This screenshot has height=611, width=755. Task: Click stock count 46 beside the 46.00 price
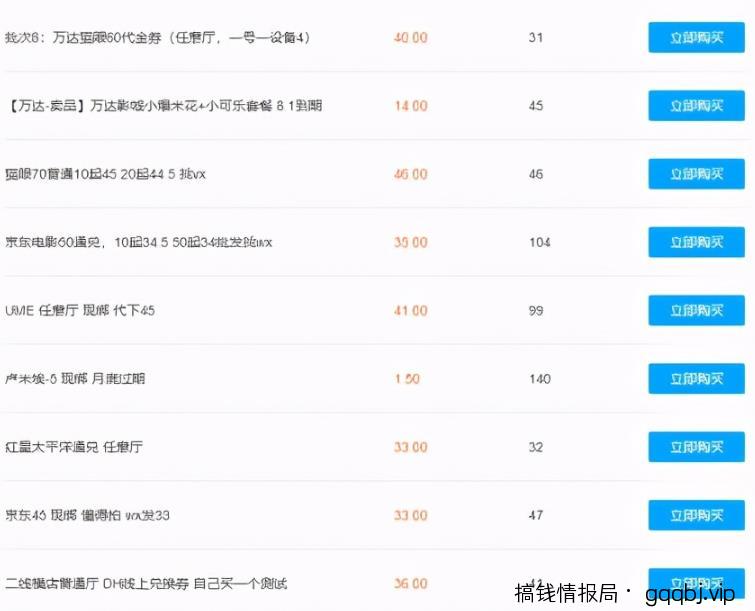click(536, 174)
